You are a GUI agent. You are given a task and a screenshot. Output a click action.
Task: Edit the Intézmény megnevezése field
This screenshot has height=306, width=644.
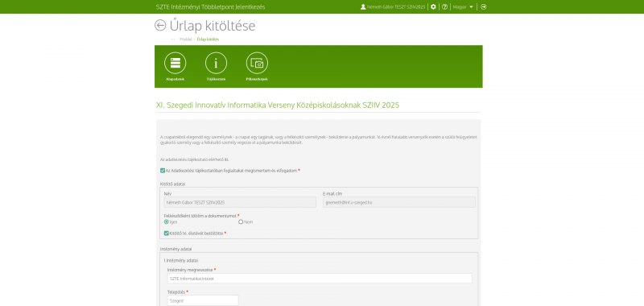(320, 279)
